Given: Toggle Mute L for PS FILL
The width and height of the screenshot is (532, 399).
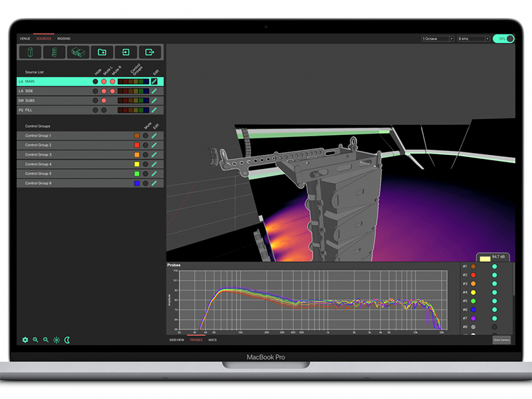Looking at the screenshot, I should tap(104, 110).
